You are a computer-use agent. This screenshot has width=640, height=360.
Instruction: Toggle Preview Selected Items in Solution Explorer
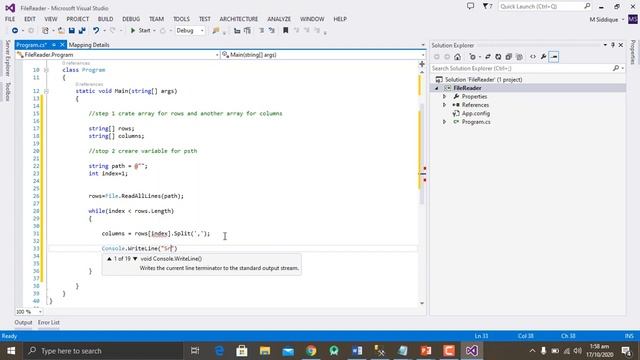[554, 57]
